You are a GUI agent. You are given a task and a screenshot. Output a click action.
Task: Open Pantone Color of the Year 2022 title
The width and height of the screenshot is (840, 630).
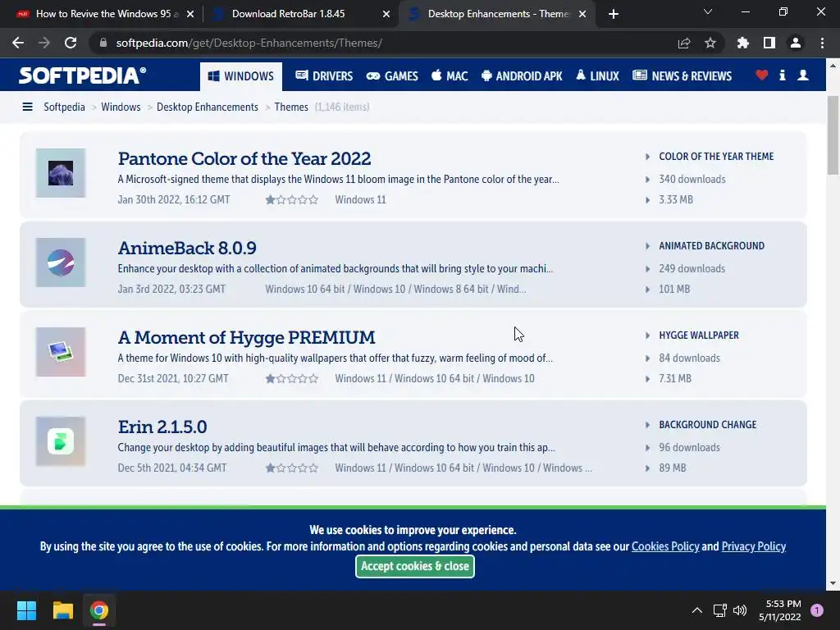pyautogui.click(x=244, y=158)
